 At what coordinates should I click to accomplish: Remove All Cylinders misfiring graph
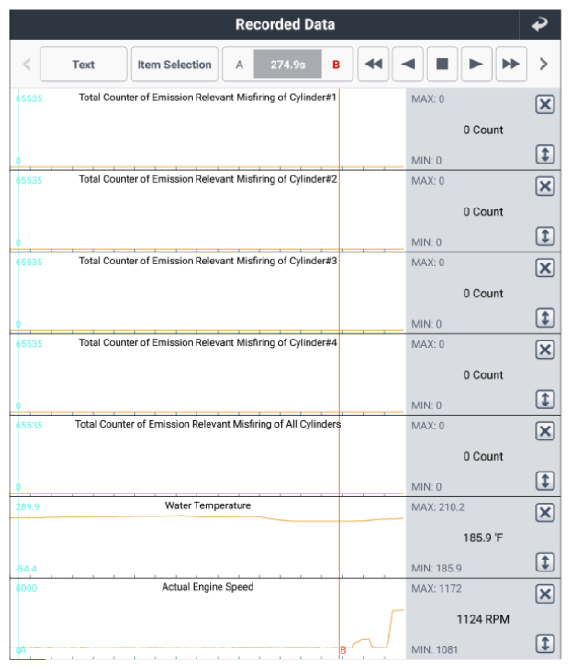coord(545,431)
